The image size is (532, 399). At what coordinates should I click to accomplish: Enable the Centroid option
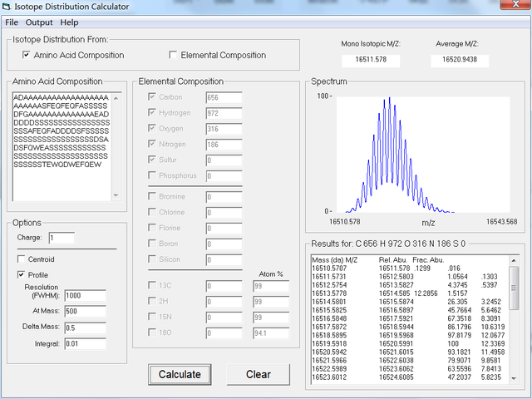coord(22,259)
